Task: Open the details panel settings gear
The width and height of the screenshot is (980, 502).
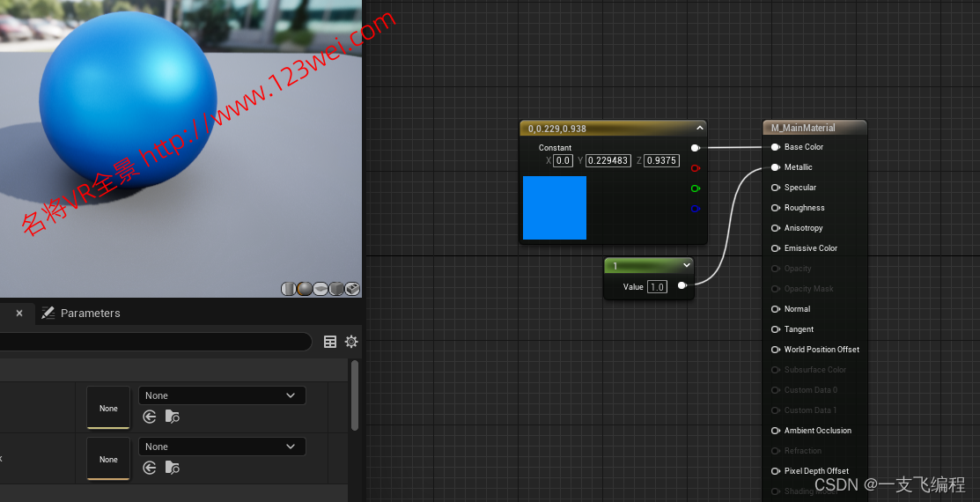Action: pyautogui.click(x=351, y=342)
